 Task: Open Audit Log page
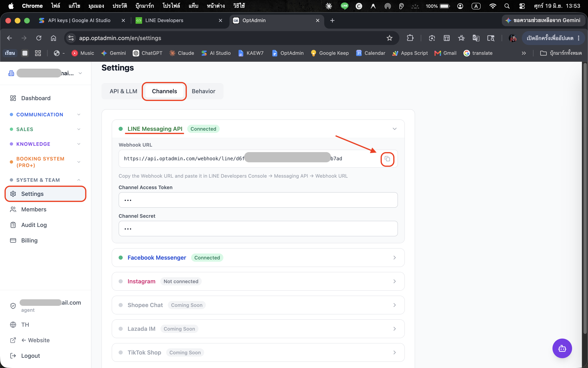[46, 225]
